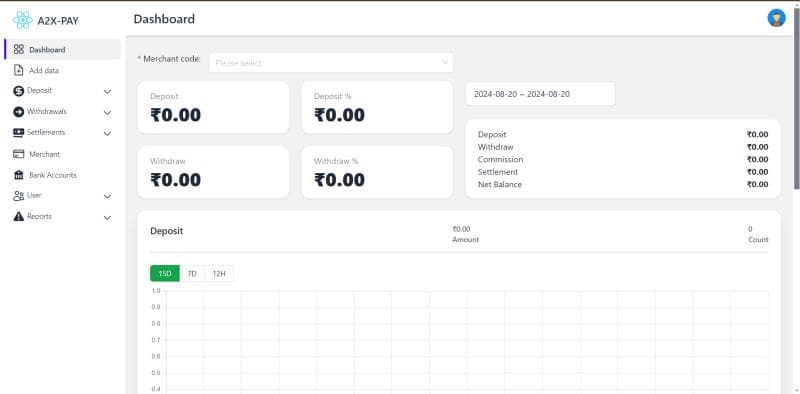Click the Bank Accounts building icon

(x=19, y=175)
